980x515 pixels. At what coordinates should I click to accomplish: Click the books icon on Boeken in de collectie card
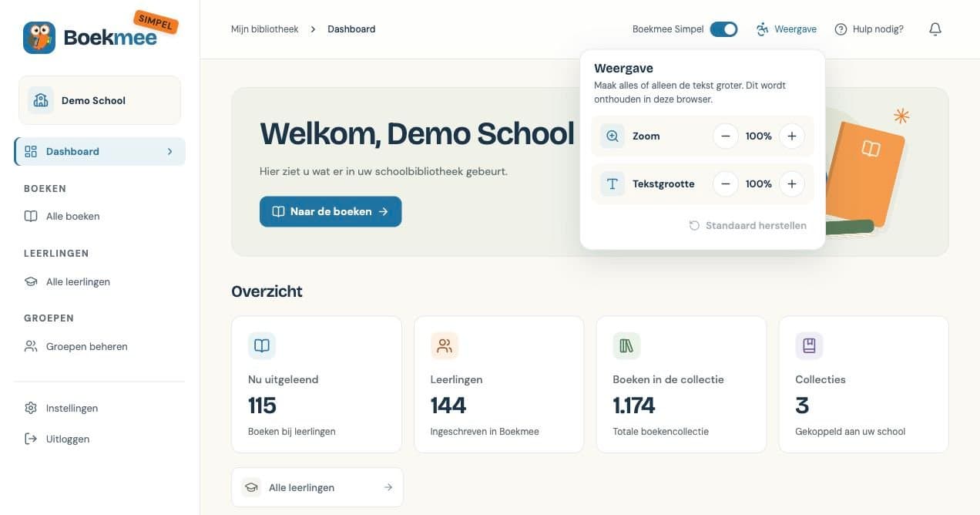(x=626, y=345)
